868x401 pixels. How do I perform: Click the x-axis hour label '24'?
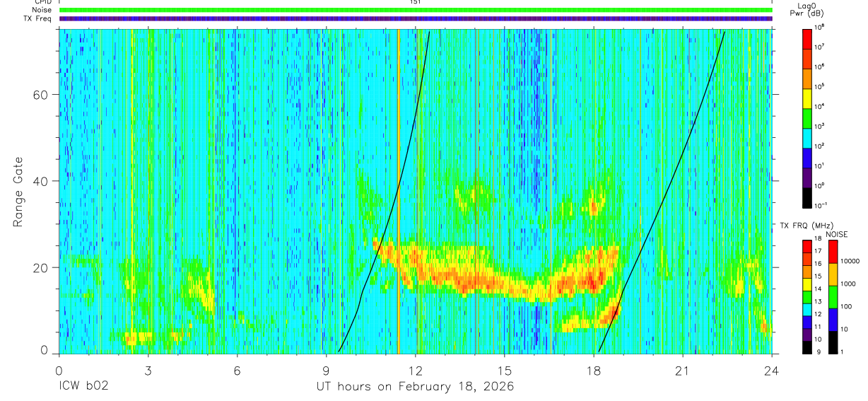(x=772, y=370)
